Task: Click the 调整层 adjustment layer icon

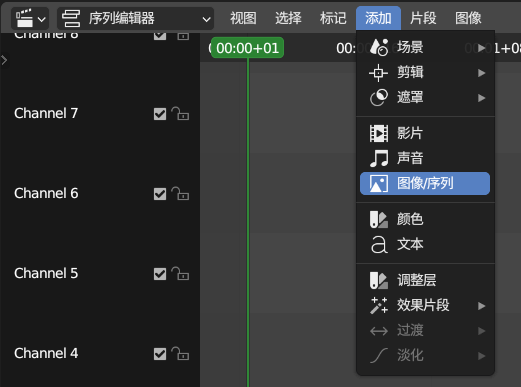Action: [379, 280]
